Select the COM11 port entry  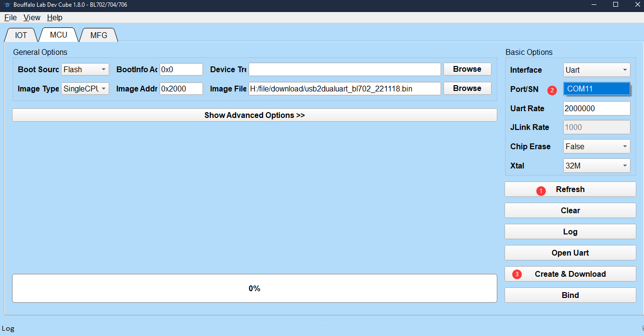point(596,89)
